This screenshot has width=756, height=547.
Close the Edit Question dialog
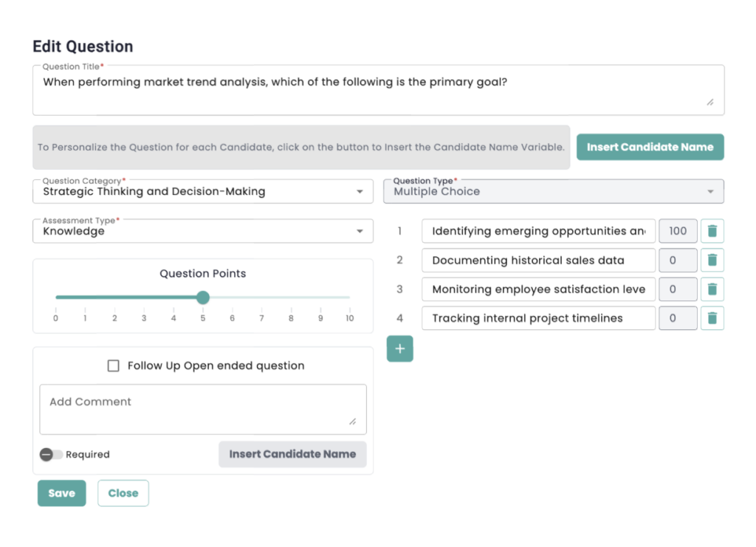point(123,493)
